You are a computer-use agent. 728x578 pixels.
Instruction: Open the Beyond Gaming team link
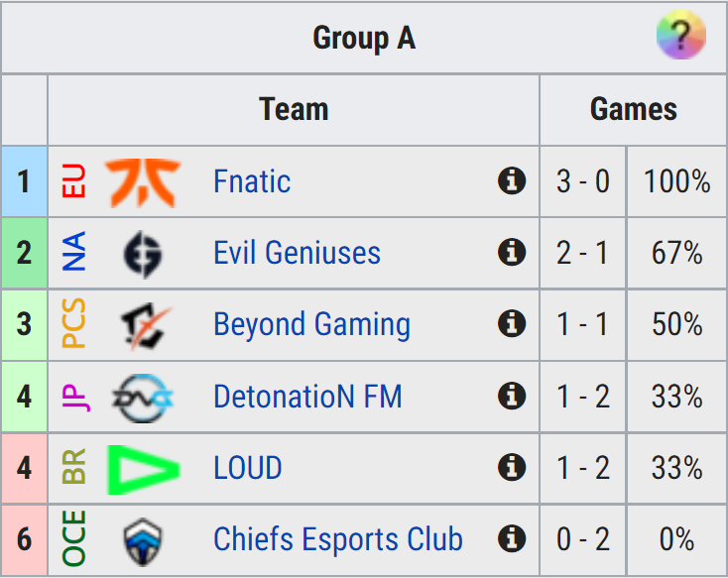pyautogui.click(x=312, y=325)
